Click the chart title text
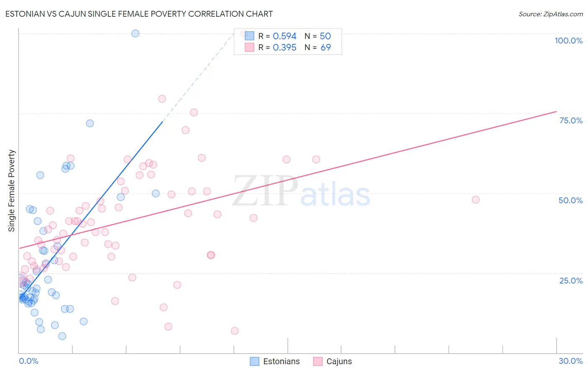 [x=139, y=14]
